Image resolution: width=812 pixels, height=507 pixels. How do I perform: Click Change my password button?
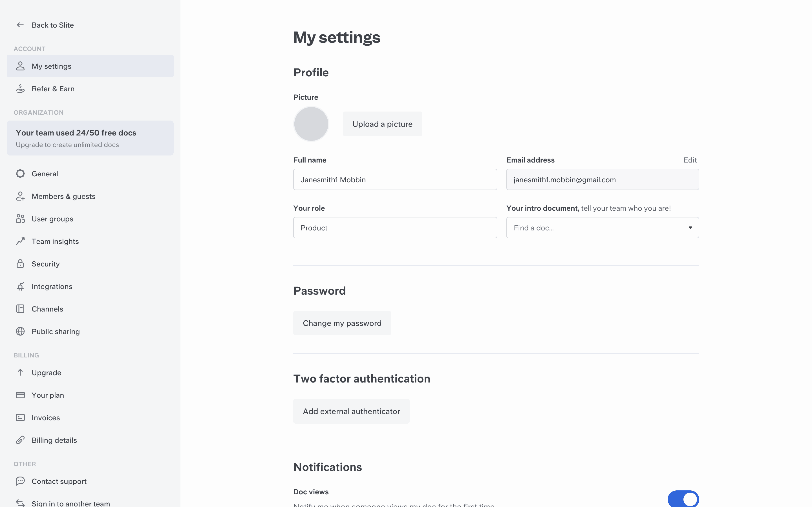coord(342,323)
